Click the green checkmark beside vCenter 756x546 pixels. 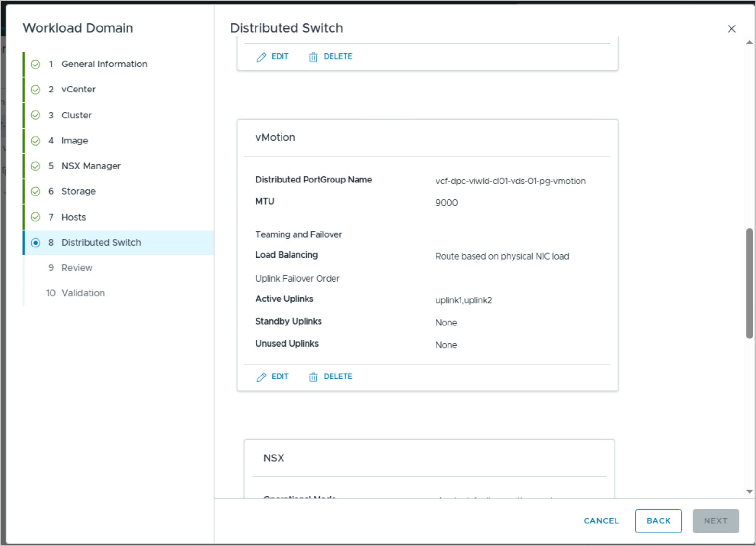36,90
